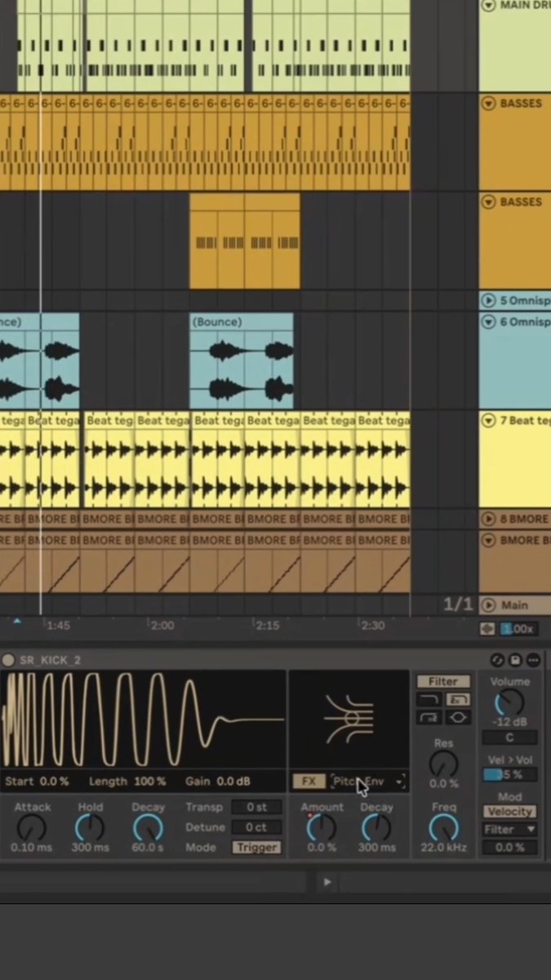Viewport: 551px width, 980px height.
Task: Select the short orange BASSES MIDI clip
Action: [245, 241]
